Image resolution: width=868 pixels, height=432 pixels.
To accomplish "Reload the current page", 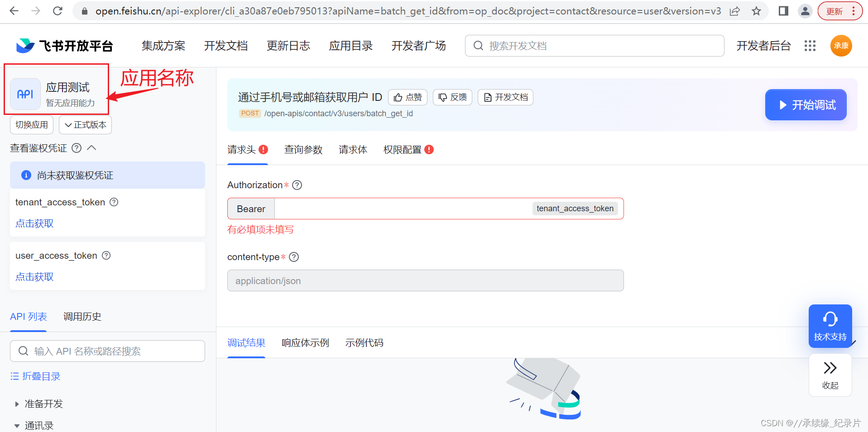I will click(x=58, y=11).
